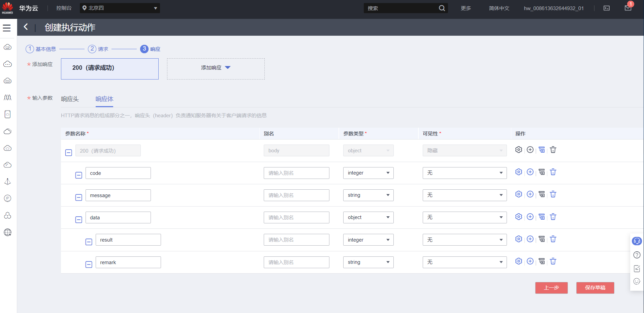The height and width of the screenshot is (313, 644).
Task: Open type dropdown for code row
Action: coord(368,173)
